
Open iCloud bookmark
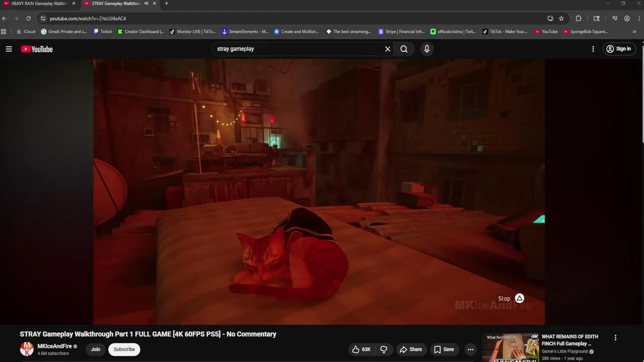click(x=26, y=32)
